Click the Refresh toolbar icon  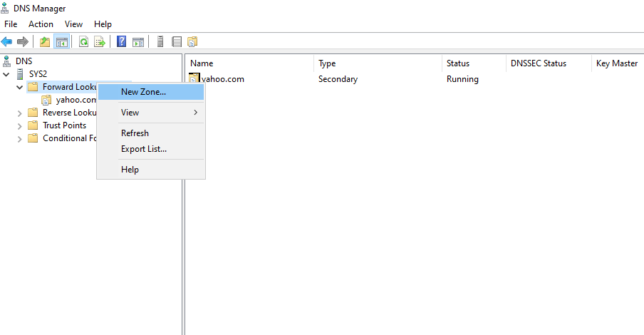click(x=84, y=41)
